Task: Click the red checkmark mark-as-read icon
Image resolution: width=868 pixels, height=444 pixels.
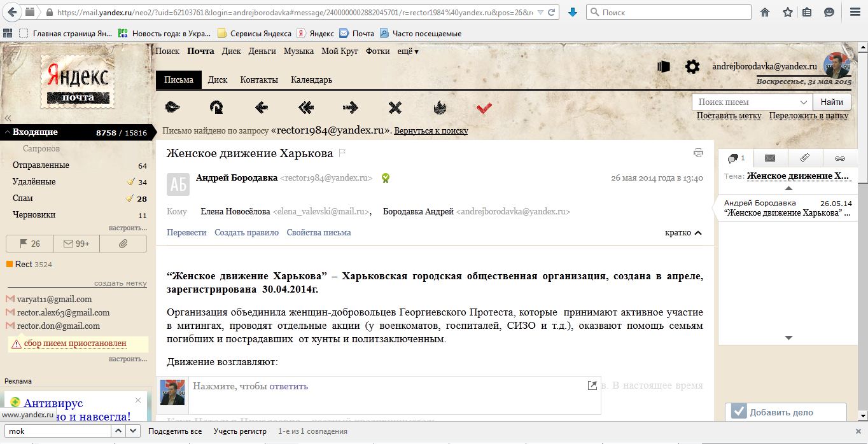Action: click(x=484, y=108)
